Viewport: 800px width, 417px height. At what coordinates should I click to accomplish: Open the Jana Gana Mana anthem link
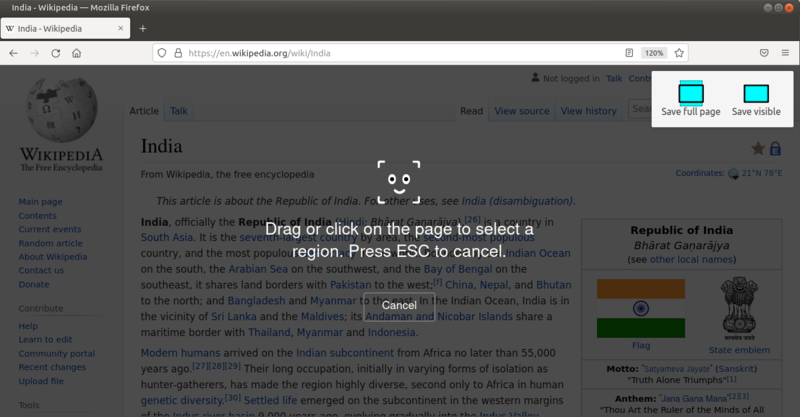pos(694,399)
